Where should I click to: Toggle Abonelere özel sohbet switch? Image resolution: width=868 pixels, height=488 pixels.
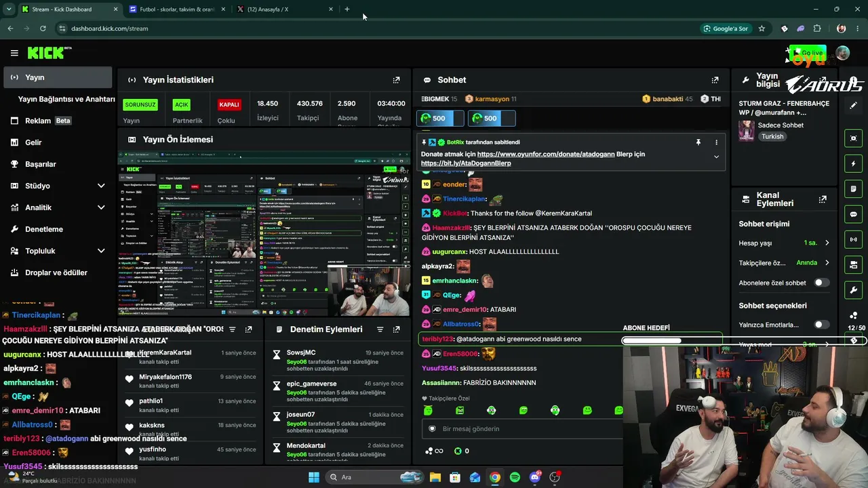821,283
